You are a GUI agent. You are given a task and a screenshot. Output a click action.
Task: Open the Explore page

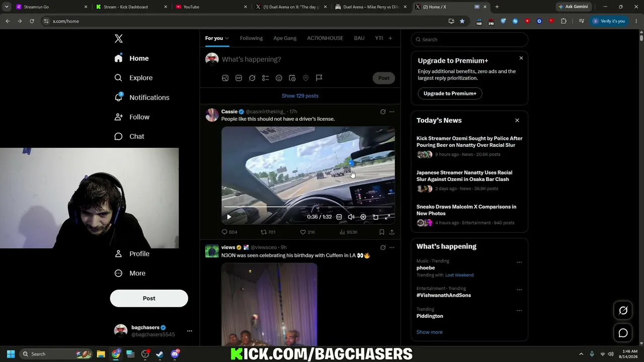coord(134,78)
